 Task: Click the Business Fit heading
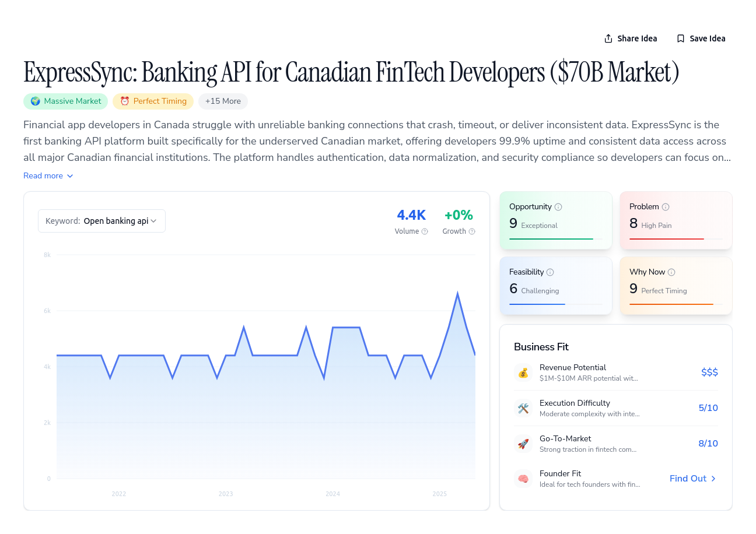(x=541, y=347)
